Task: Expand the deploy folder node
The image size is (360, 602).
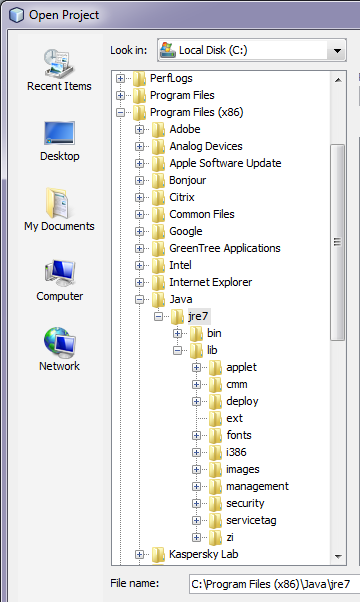Action: [x=196, y=402]
